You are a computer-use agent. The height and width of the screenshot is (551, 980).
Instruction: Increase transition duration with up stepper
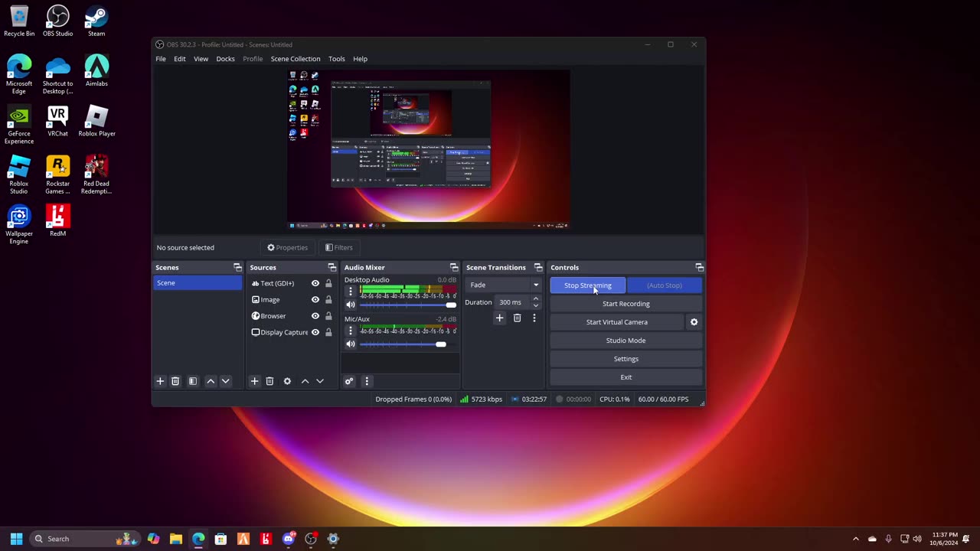click(535, 298)
